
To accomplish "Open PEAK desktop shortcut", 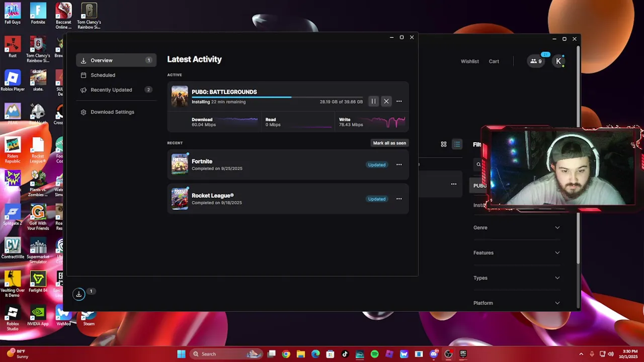I will tap(13, 114).
